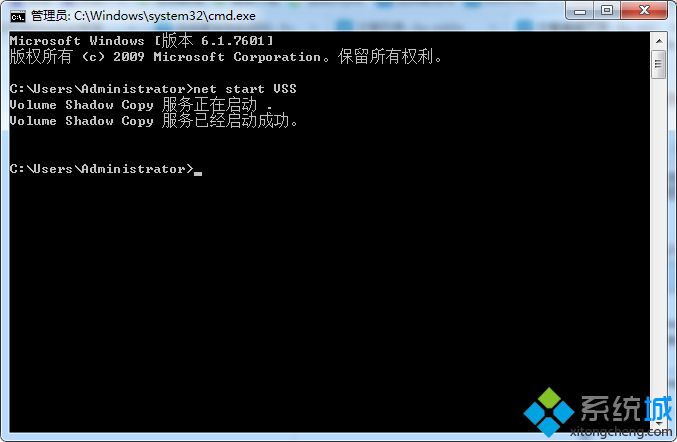Click the first C:\Users\Administrator> prompt
This screenshot has width=677, height=442.
[101, 89]
